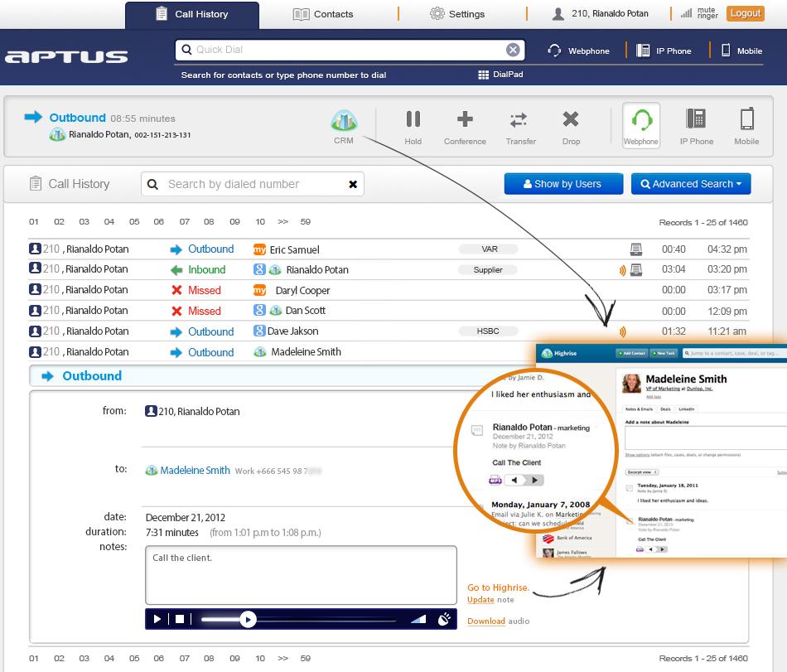Switch call device to IP Phone

click(x=696, y=126)
